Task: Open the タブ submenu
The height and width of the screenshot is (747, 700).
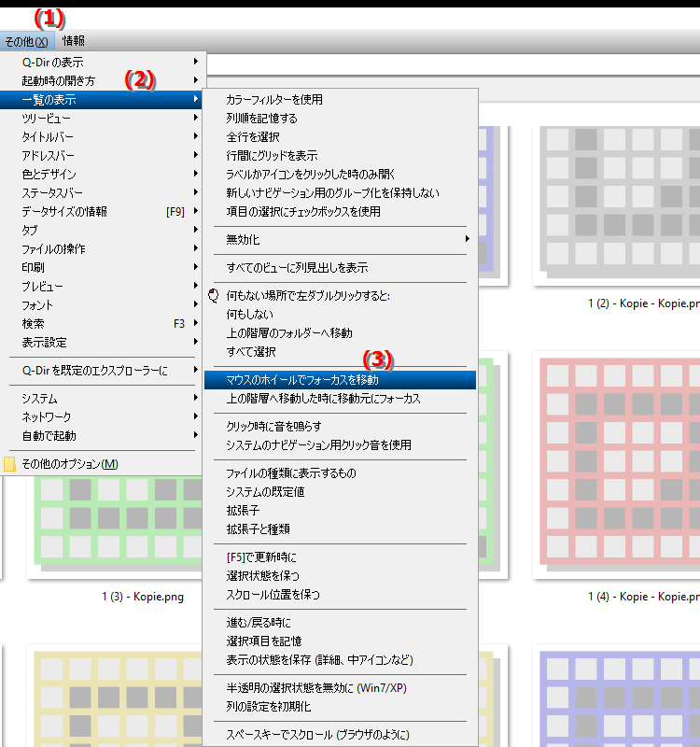Action: (x=103, y=230)
